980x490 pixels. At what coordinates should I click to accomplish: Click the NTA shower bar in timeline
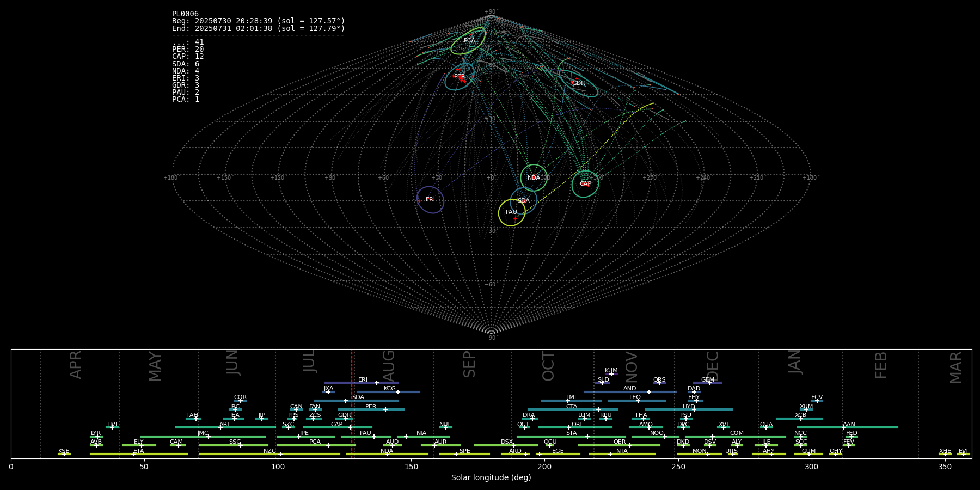pyautogui.click(x=622, y=454)
